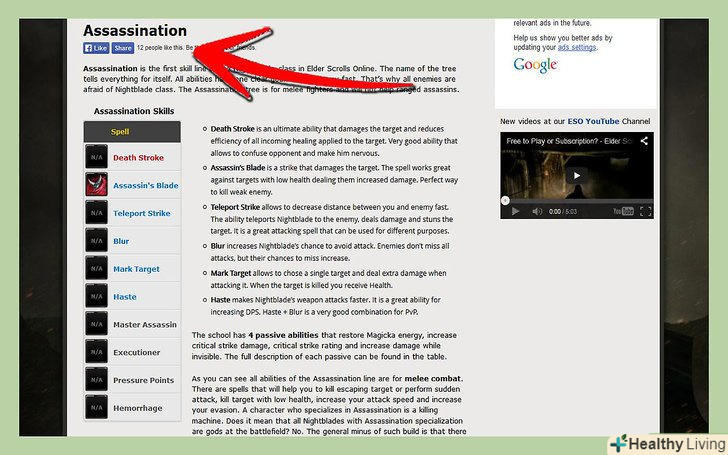This screenshot has width=728, height=455.
Task: Click the Master Assassin N/A icon
Action: 97,324
